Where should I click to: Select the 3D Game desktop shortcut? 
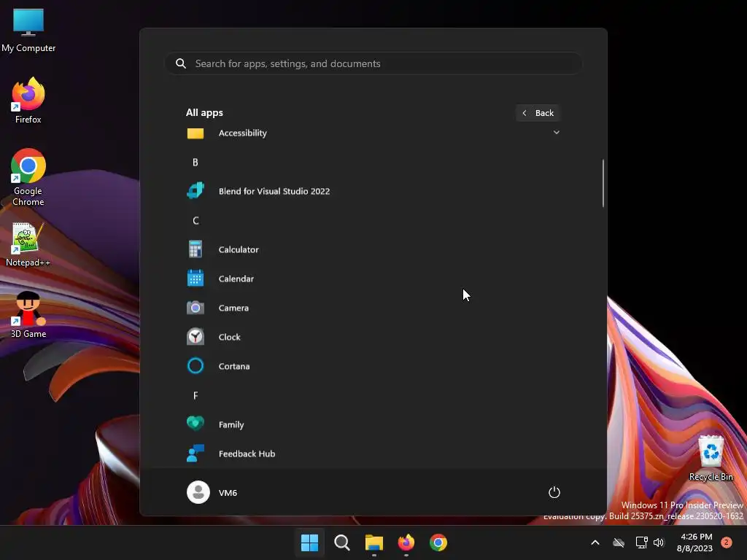(x=28, y=315)
